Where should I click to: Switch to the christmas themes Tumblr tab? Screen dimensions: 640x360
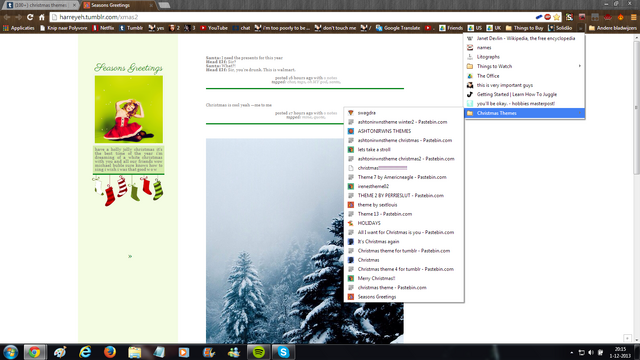(x=41, y=5)
